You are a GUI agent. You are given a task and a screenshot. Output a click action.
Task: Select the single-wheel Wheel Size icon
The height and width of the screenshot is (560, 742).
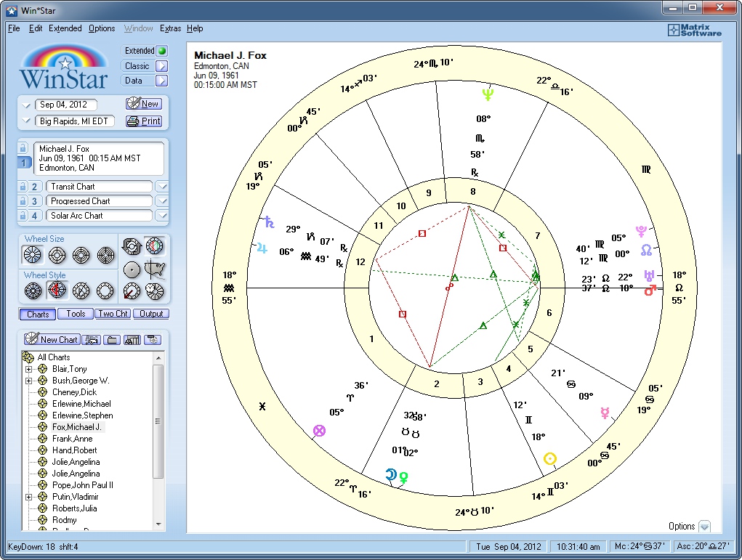pos(33,255)
